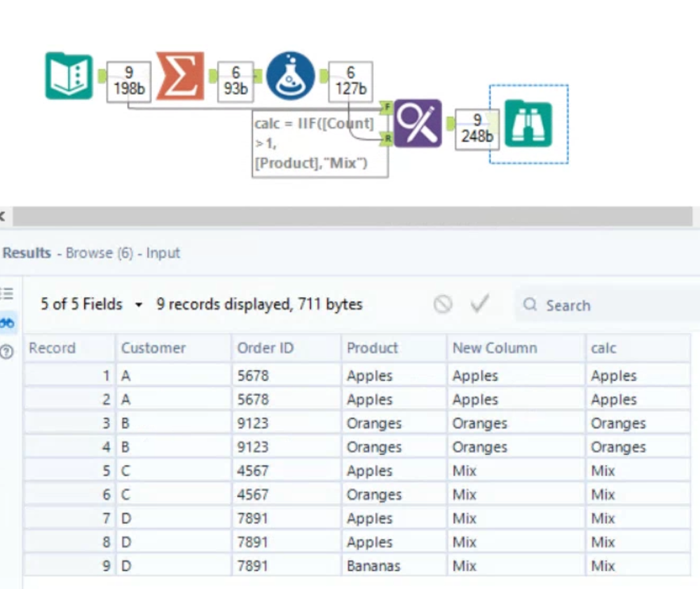The width and height of the screenshot is (700, 589).
Task: Click the Formula tool output anchor
Action: point(323,76)
